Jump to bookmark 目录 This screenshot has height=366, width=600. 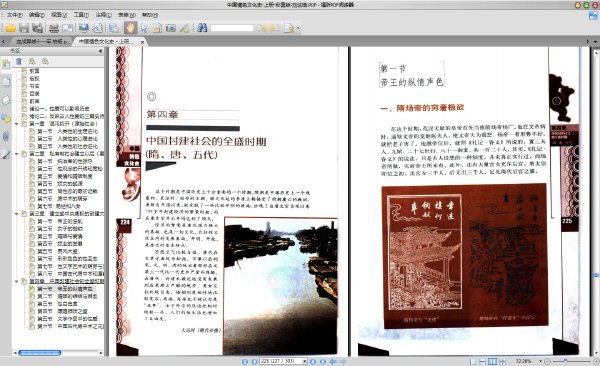[x=34, y=93]
